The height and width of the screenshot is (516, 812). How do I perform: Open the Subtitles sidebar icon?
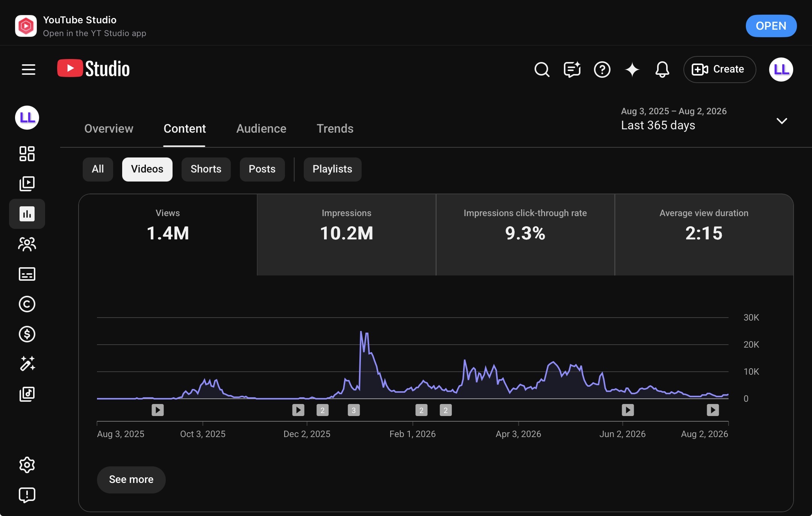point(27,274)
